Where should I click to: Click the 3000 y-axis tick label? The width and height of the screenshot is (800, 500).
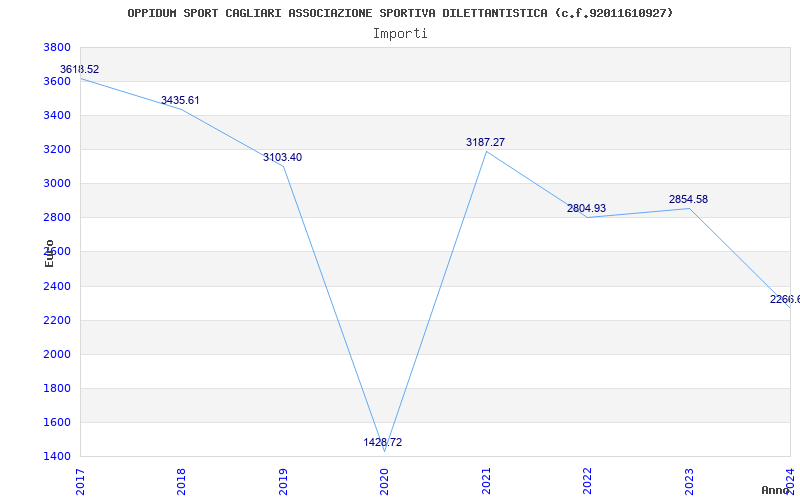tap(56, 184)
